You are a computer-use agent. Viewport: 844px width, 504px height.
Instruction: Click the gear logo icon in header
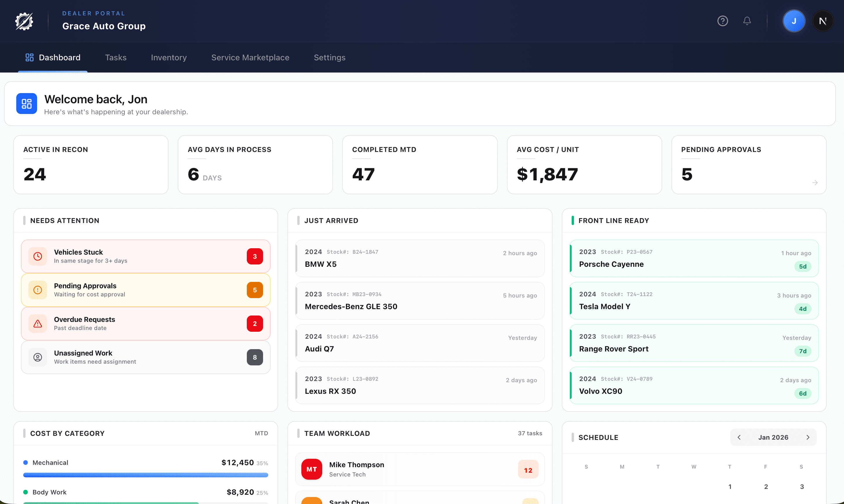point(24,21)
